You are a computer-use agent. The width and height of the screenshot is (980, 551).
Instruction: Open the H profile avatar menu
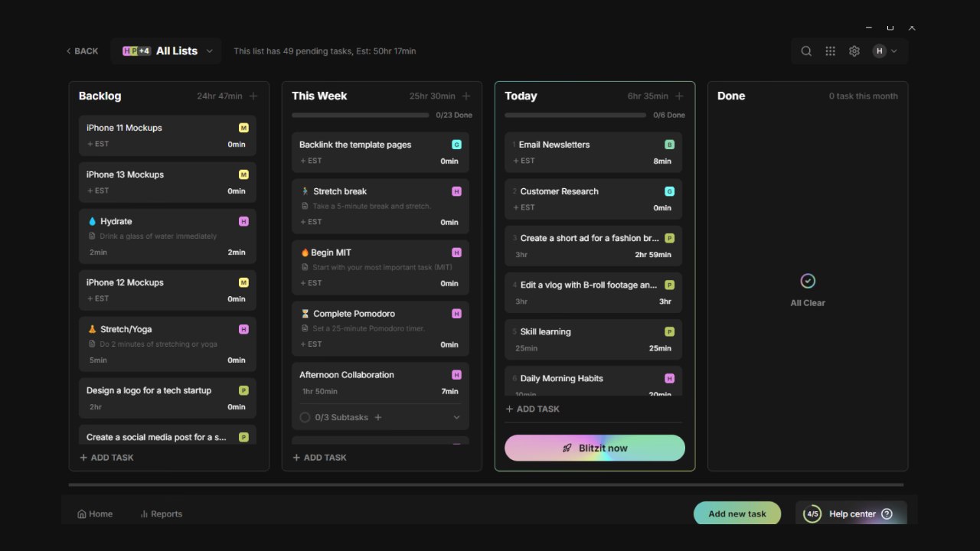tap(885, 51)
